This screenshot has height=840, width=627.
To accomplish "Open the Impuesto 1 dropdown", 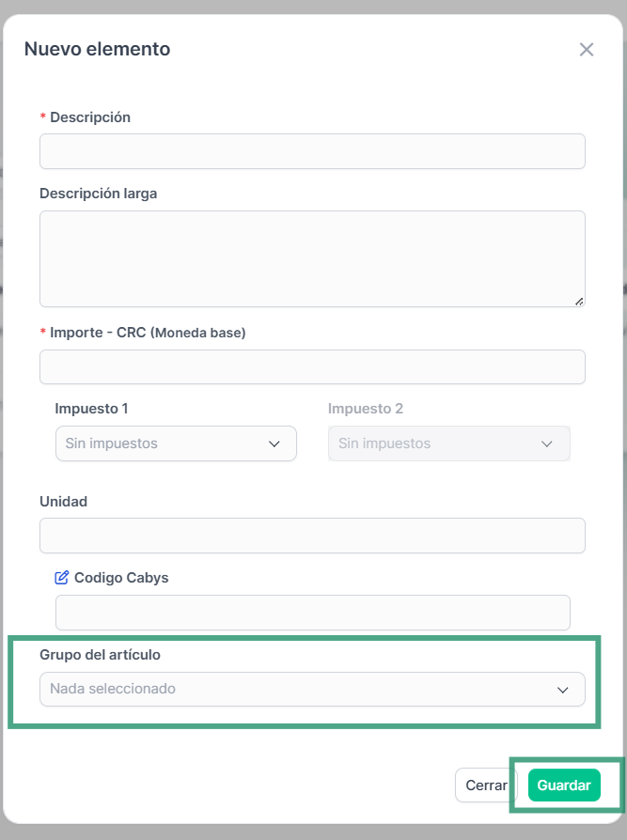I will (x=176, y=443).
